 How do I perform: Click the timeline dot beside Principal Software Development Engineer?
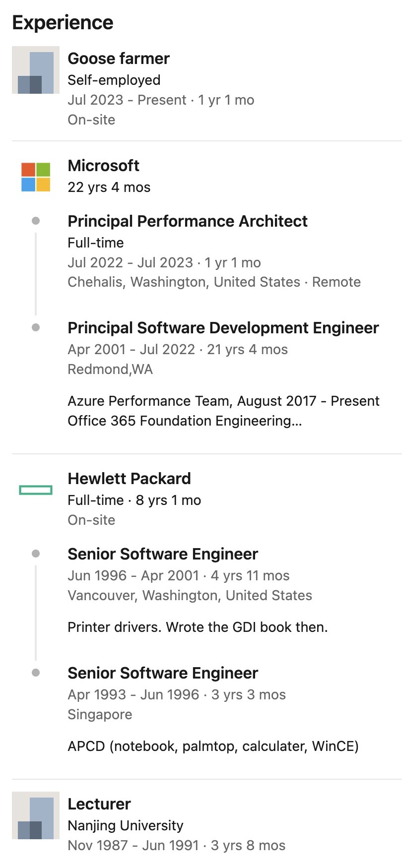(36, 327)
